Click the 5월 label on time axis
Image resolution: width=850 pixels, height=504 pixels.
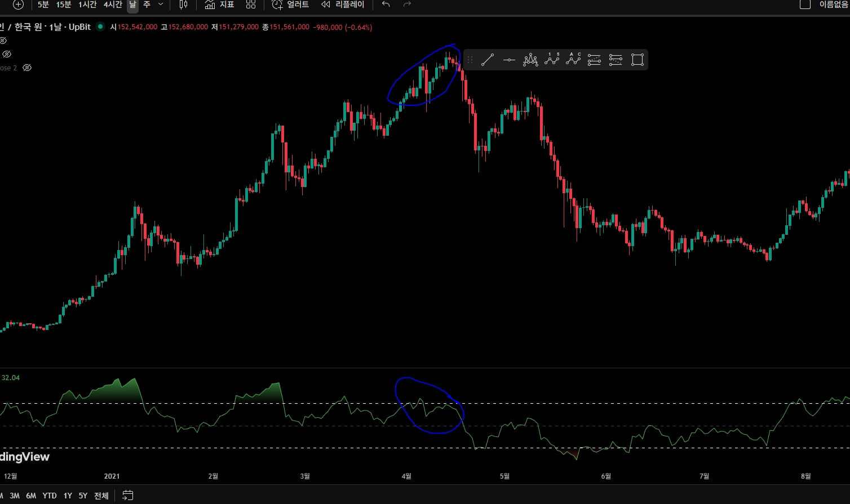tap(504, 476)
